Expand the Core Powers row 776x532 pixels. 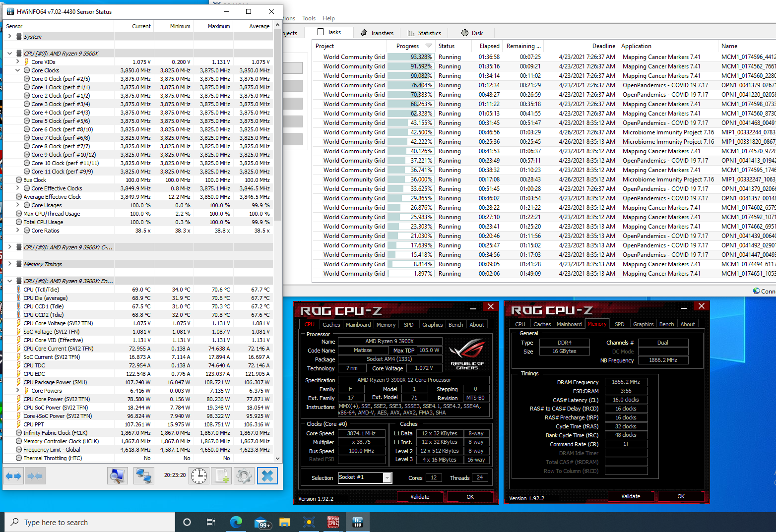tap(18, 390)
